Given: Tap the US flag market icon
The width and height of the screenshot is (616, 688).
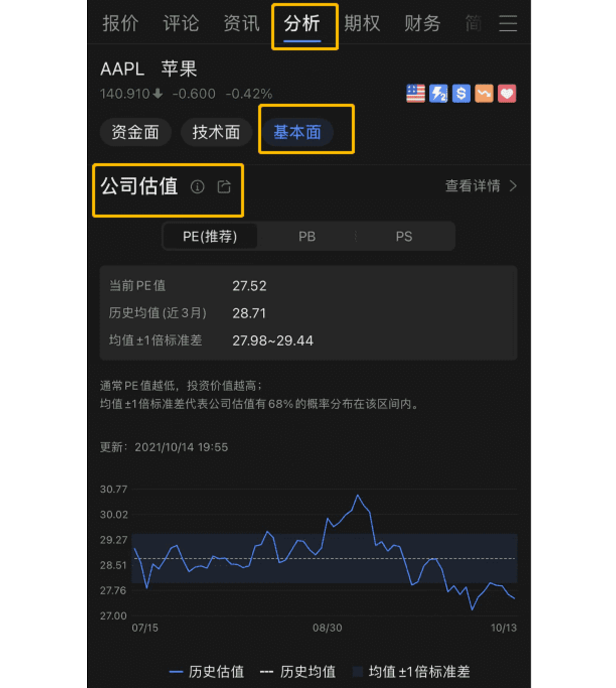Looking at the screenshot, I should [416, 93].
